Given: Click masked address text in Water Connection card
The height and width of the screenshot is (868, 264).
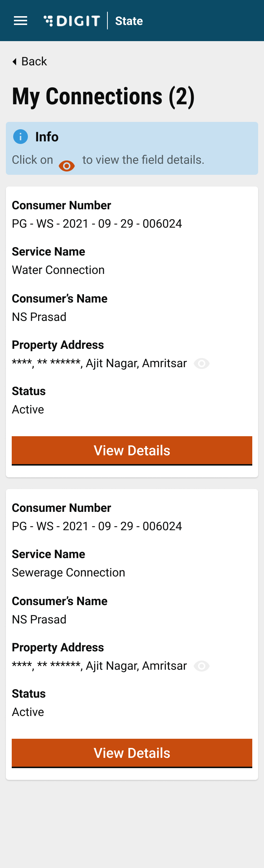Looking at the screenshot, I should pos(99,364).
